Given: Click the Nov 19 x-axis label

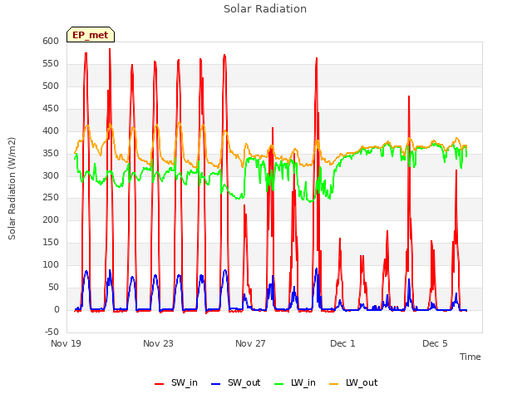Looking at the screenshot, I should point(66,343).
